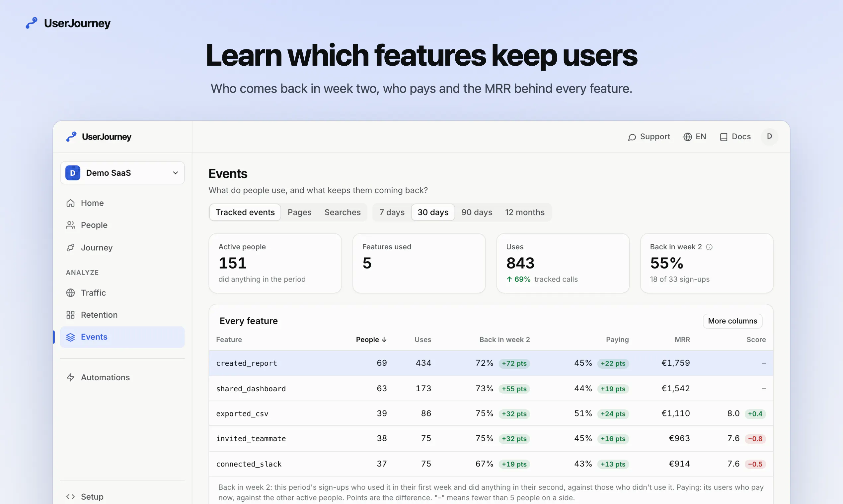Click the People icon in sidebar
The image size is (843, 504).
click(x=70, y=225)
